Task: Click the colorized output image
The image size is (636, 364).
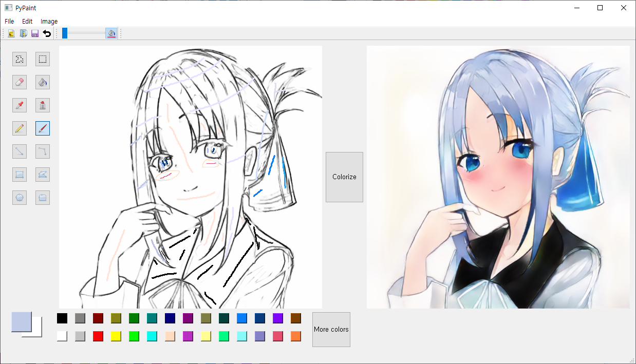Action: 498,177
